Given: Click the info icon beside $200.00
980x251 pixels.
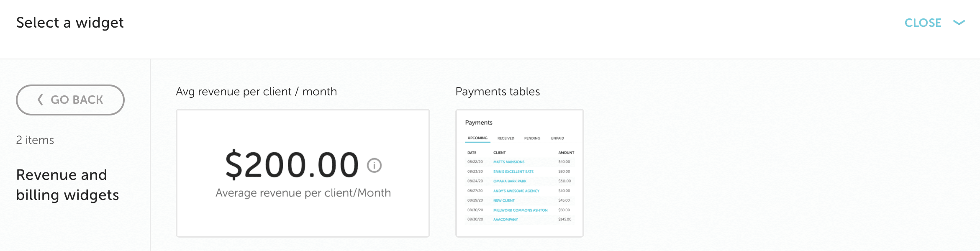Looking at the screenshot, I should click(x=374, y=166).
